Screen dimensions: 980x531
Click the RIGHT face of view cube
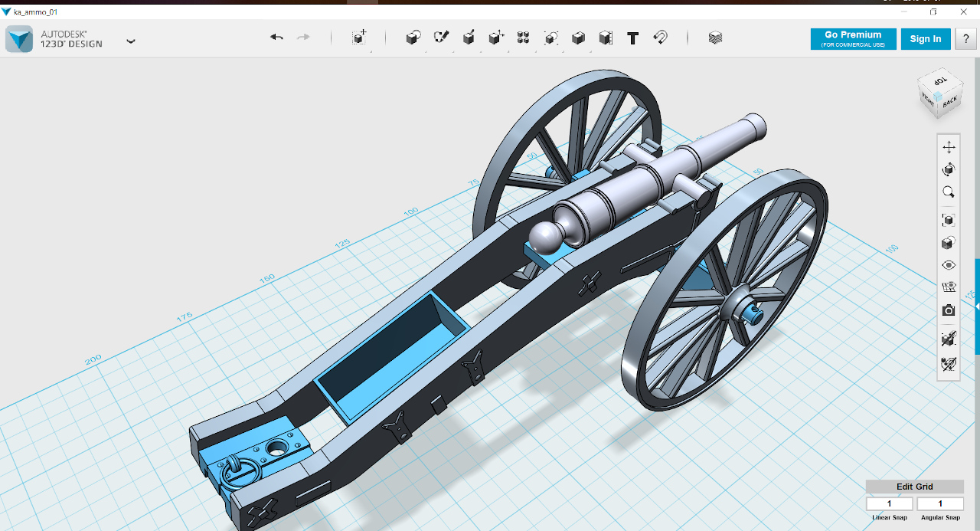pos(928,98)
